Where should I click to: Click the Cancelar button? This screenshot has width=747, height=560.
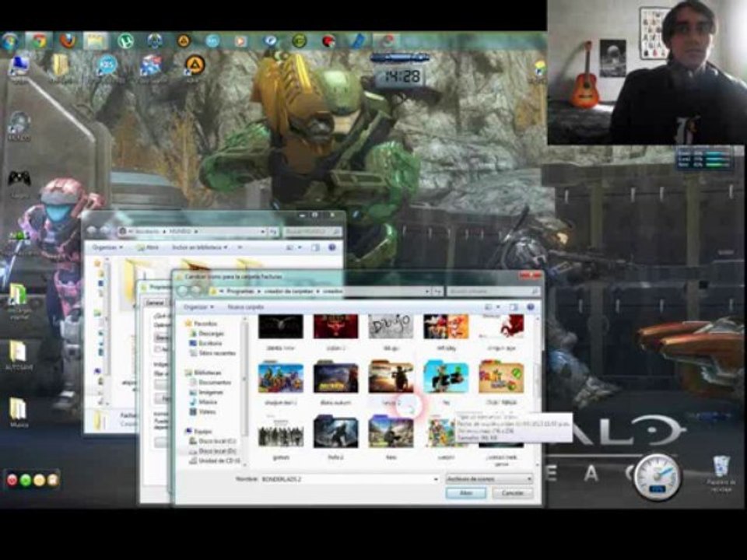click(x=513, y=493)
